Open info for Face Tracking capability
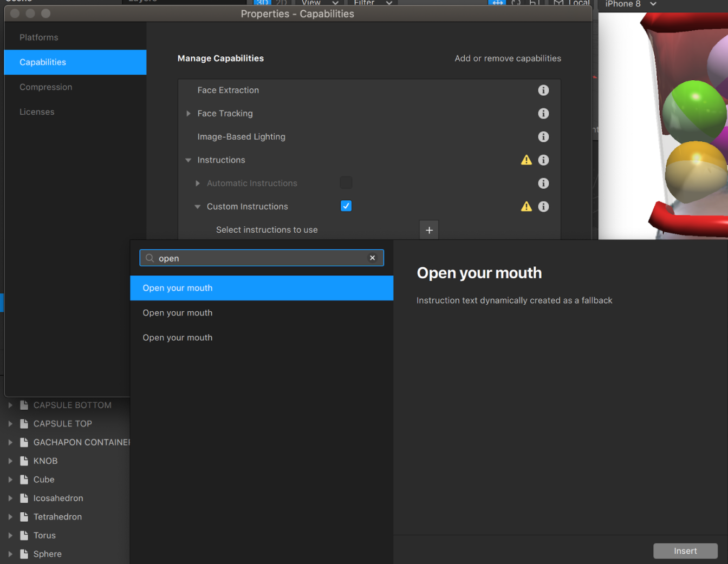This screenshot has width=728, height=564. click(543, 114)
